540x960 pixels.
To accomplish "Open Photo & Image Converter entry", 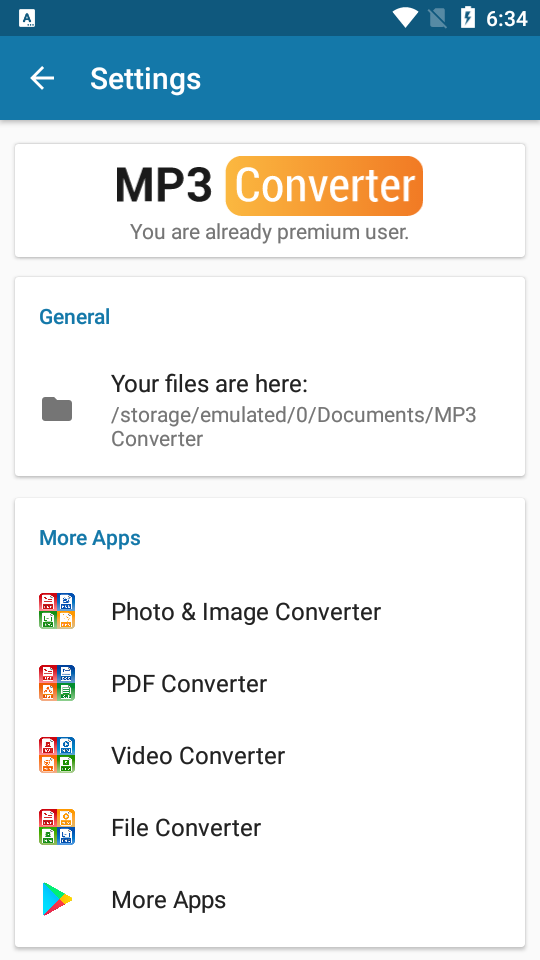I will point(270,612).
